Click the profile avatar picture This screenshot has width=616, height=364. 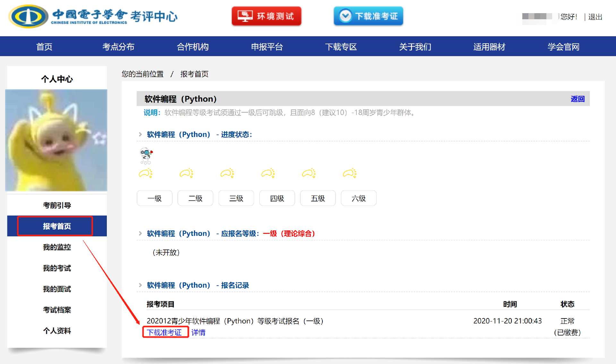(56, 140)
